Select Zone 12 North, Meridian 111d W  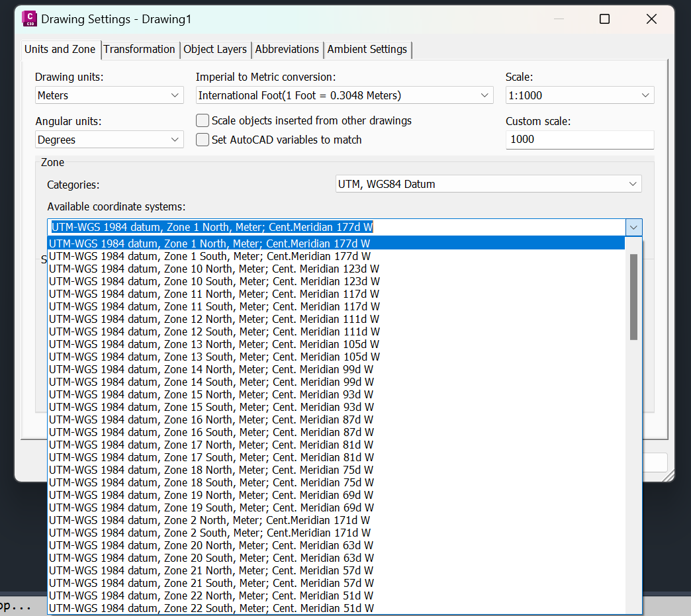[x=336, y=319]
